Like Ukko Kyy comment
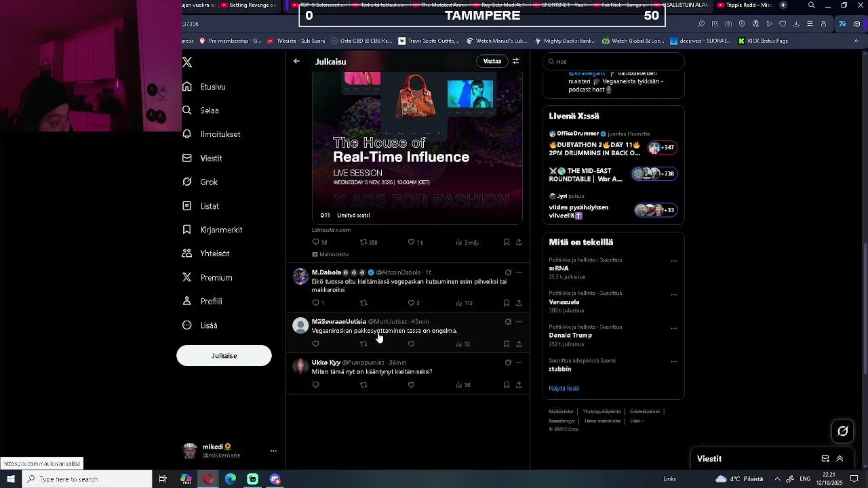 pos(411,385)
